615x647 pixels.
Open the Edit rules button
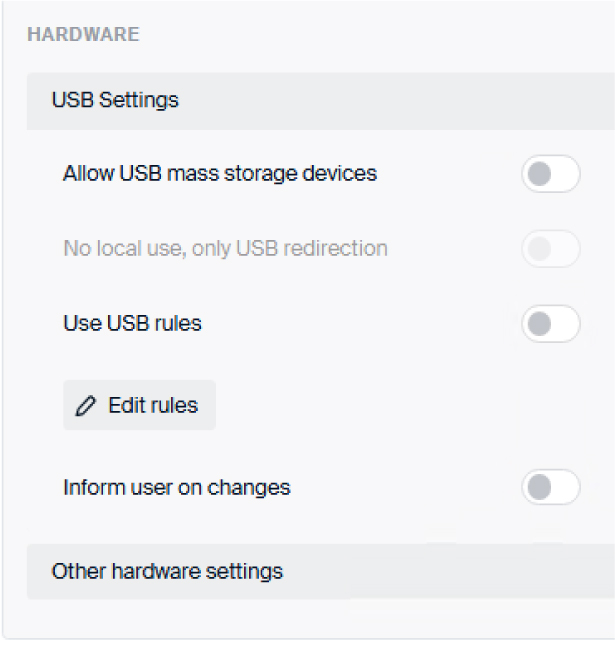pos(139,405)
